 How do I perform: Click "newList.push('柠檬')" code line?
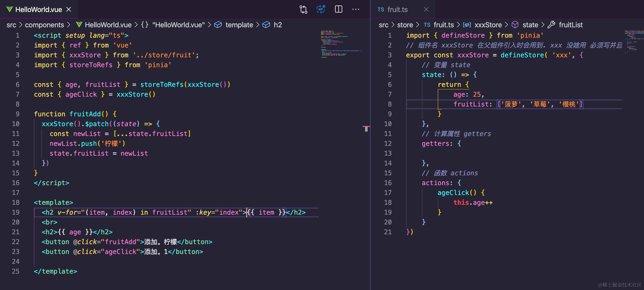(87, 143)
